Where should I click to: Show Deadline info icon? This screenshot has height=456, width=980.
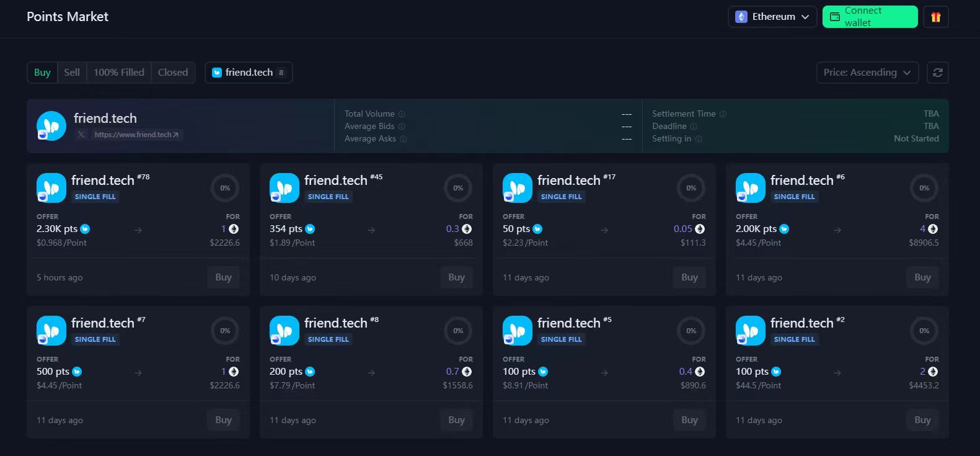click(694, 127)
